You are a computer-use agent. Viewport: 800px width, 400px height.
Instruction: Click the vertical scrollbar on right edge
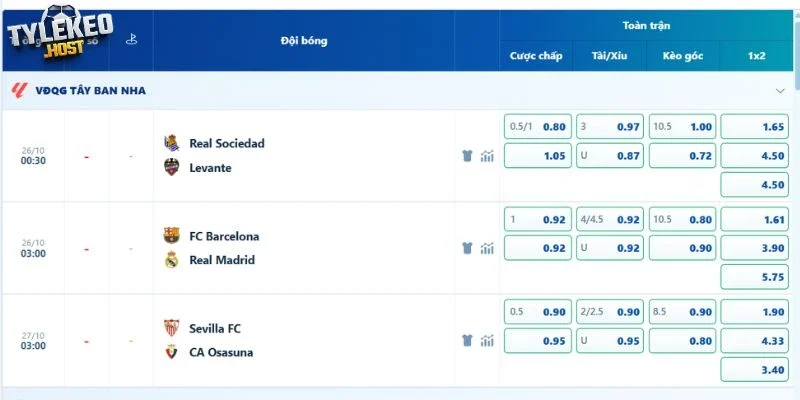pyautogui.click(x=797, y=46)
